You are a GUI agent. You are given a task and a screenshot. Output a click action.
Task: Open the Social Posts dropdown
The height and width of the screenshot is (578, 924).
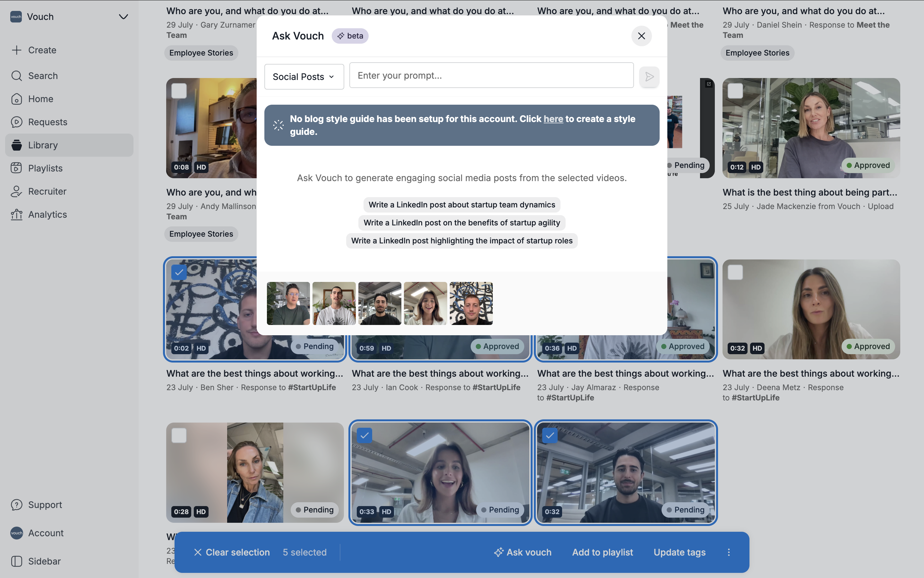304,76
